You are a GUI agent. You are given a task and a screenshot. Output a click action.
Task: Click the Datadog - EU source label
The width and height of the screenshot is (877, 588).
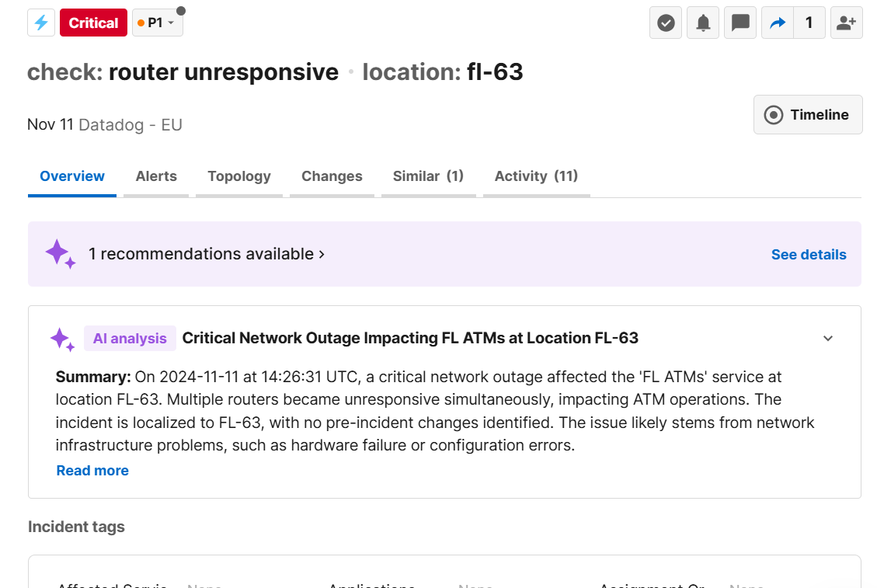131,124
